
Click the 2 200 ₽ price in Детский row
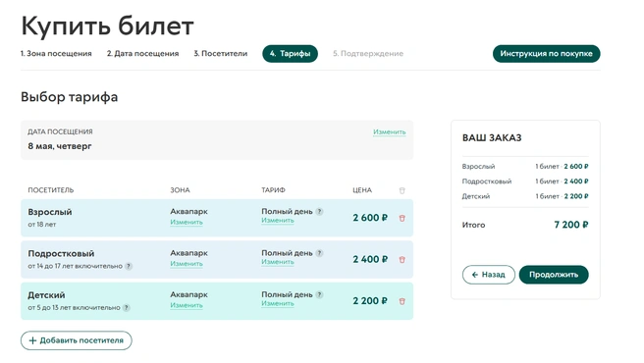pyautogui.click(x=370, y=300)
